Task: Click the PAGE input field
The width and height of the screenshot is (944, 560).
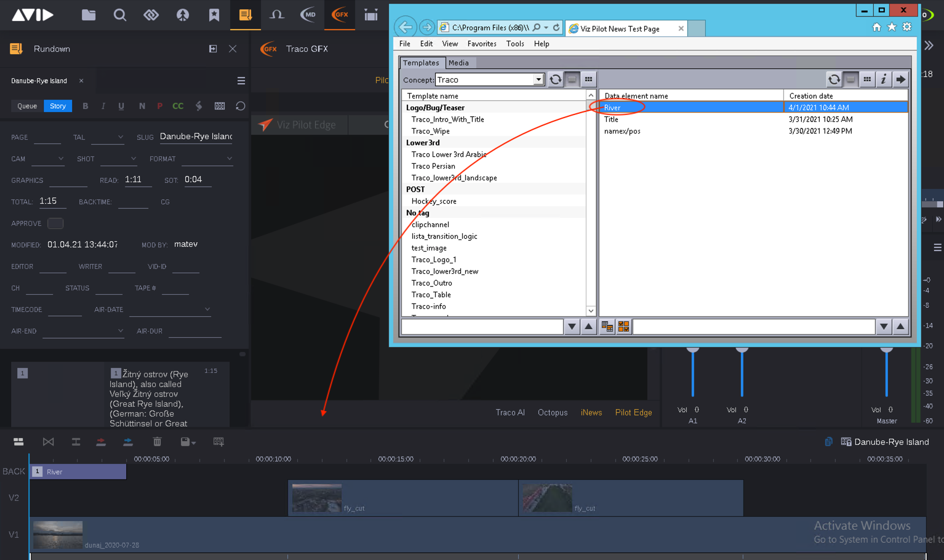Action: [x=47, y=137]
